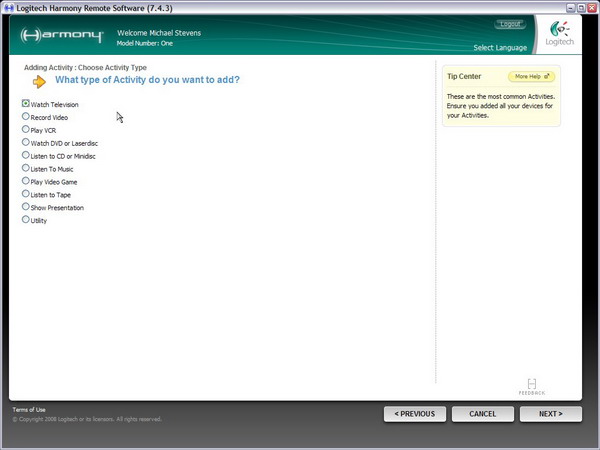Close the Harmony Remote Software window
The width and height of the screenshot is (600, 450).
click(592, 8)
